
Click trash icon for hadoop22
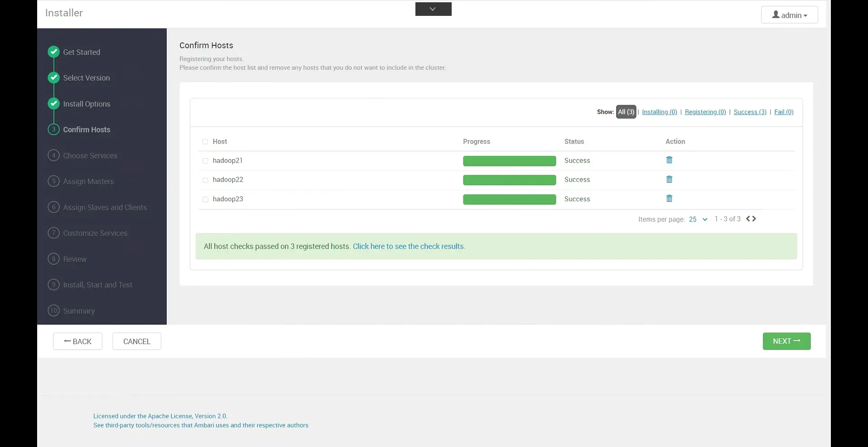(x=669, y=180)
